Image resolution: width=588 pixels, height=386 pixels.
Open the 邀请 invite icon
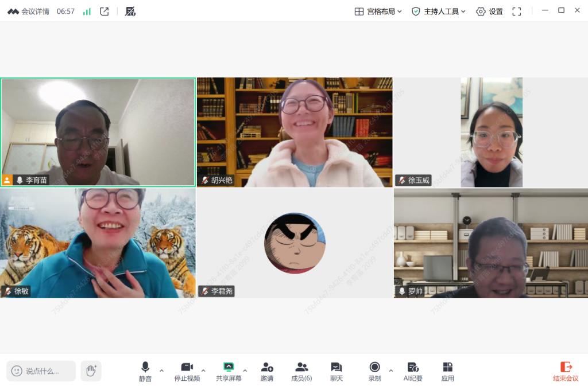coord(266,371)
